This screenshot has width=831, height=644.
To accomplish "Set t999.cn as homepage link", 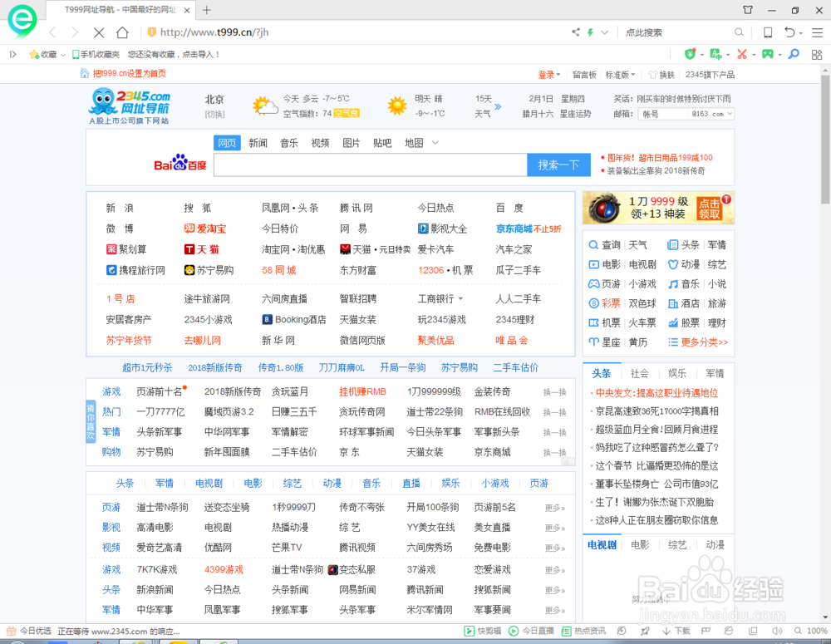I will coord(129,73).
